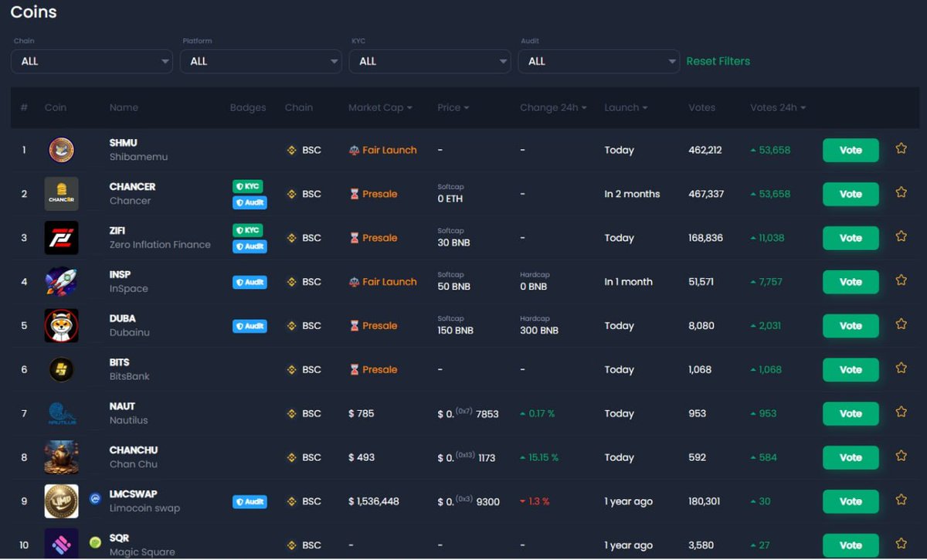The height and width of the screenshot is (560, 927).
Task: Open the Dubainu dog logo
Action: 61,326
